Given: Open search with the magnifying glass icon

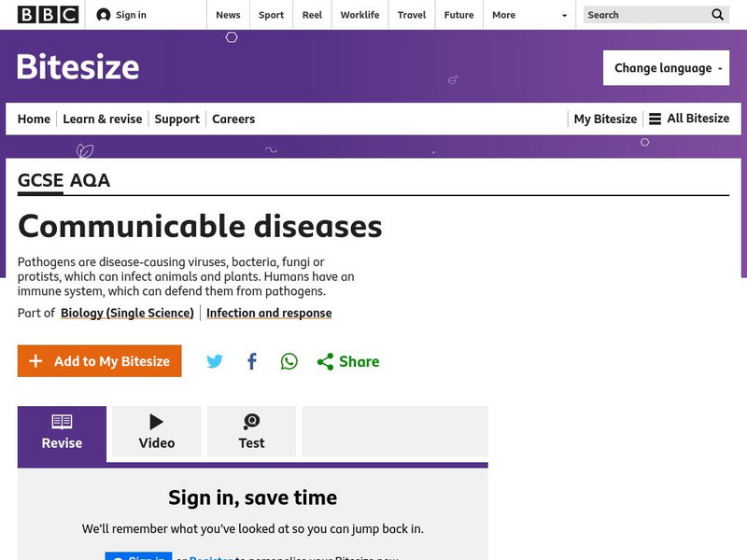Looking at the screenshot, I should (x=717, y=15).
